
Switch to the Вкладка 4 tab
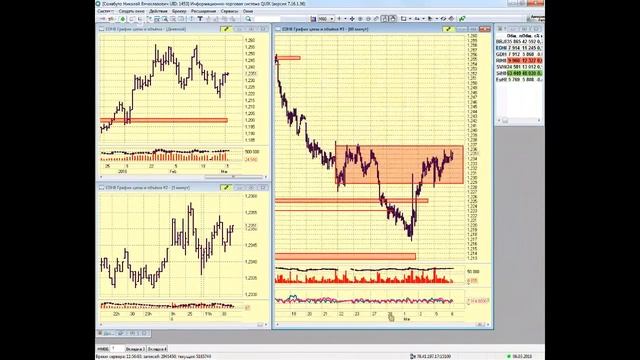pos(157,349)
